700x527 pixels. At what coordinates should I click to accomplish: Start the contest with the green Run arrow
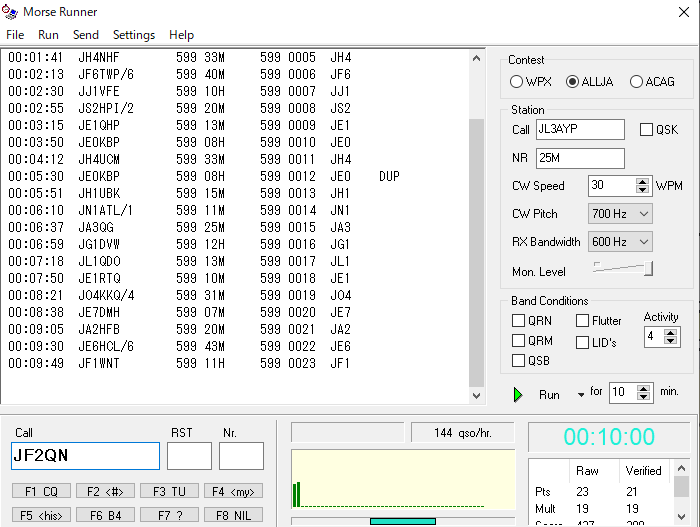(518, 395)
